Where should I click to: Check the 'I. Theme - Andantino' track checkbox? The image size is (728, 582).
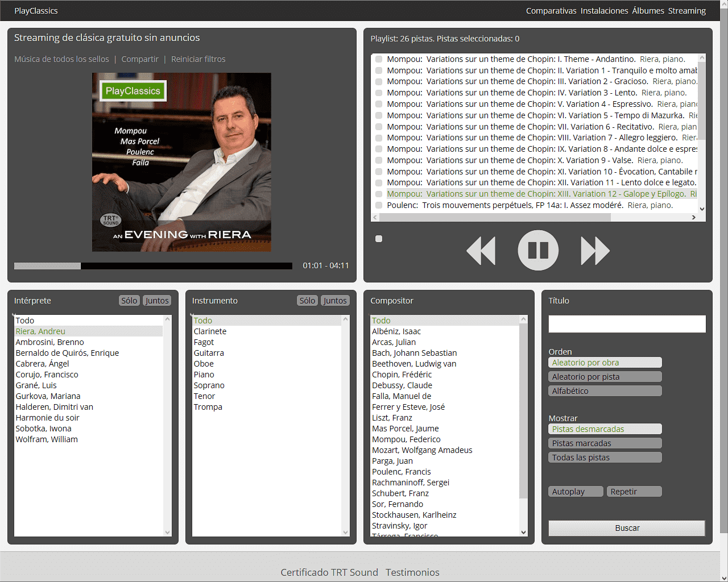point(379,59)
